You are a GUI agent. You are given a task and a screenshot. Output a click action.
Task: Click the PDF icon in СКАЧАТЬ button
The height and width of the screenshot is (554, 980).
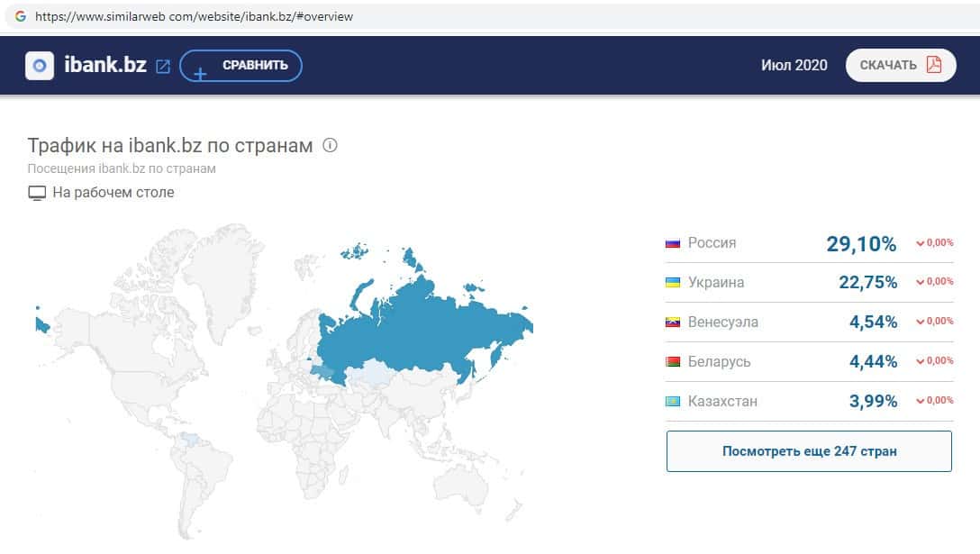[934, 64]
